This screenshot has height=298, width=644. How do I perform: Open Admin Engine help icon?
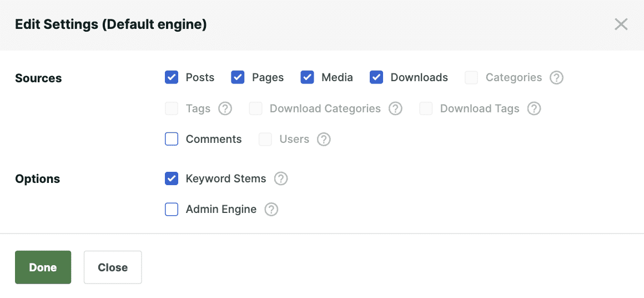click(271, 210)
